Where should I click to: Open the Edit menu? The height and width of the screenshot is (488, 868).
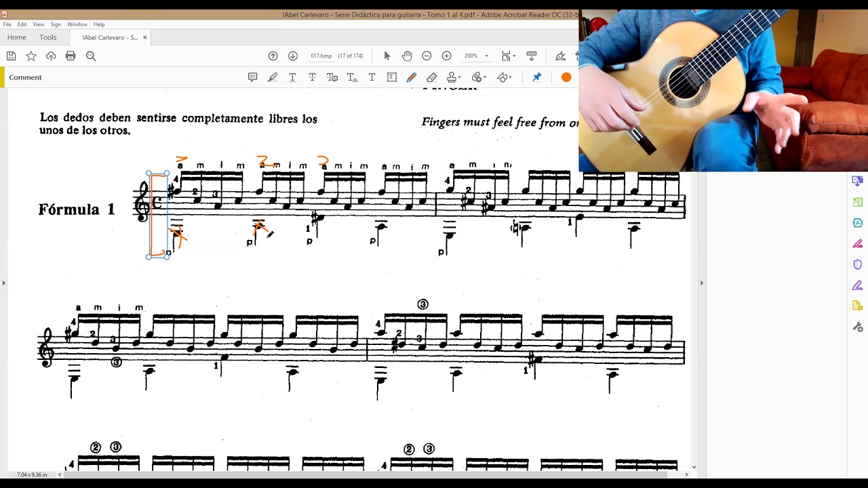coord(22,24)
